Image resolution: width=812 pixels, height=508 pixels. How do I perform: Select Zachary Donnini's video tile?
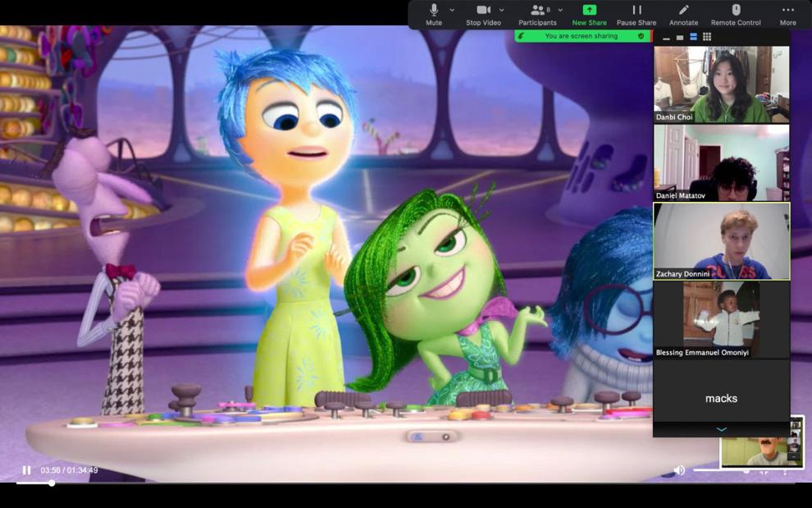(722, 241)
